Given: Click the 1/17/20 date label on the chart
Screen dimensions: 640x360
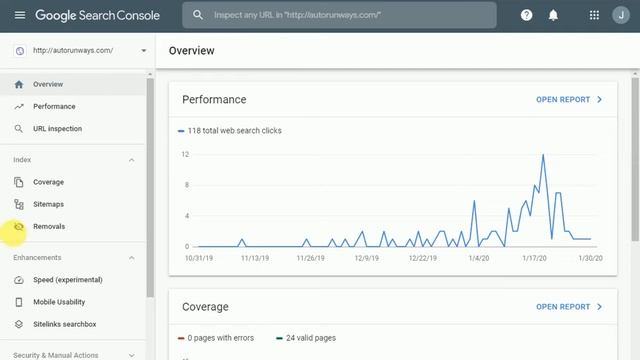Looking at the screenshot, I should 534,258.
